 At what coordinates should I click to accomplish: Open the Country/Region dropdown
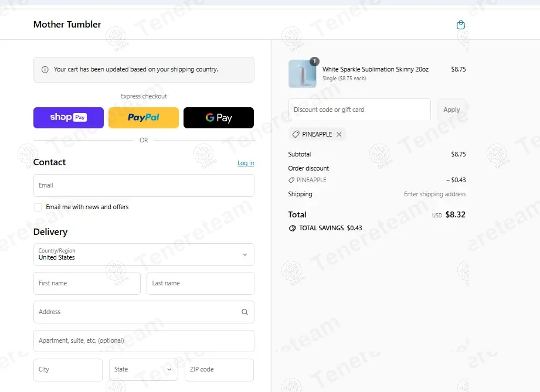[144, 255]
